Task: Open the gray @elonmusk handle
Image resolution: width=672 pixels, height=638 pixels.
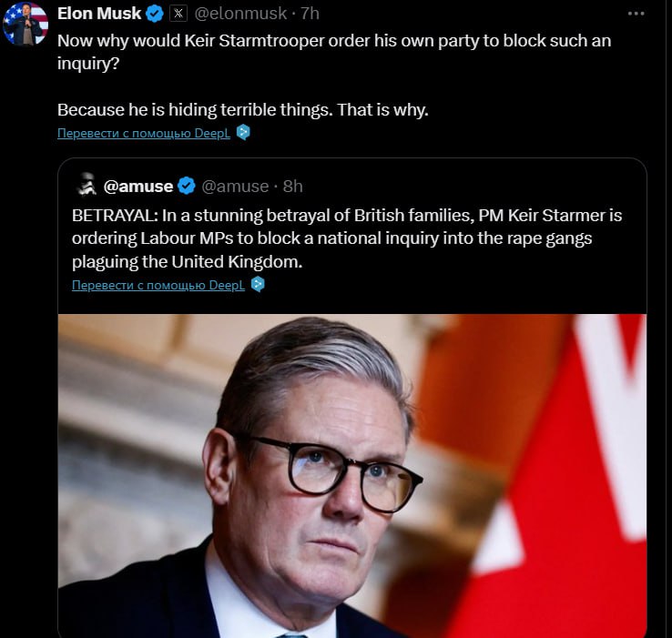Action: [239, 14]
